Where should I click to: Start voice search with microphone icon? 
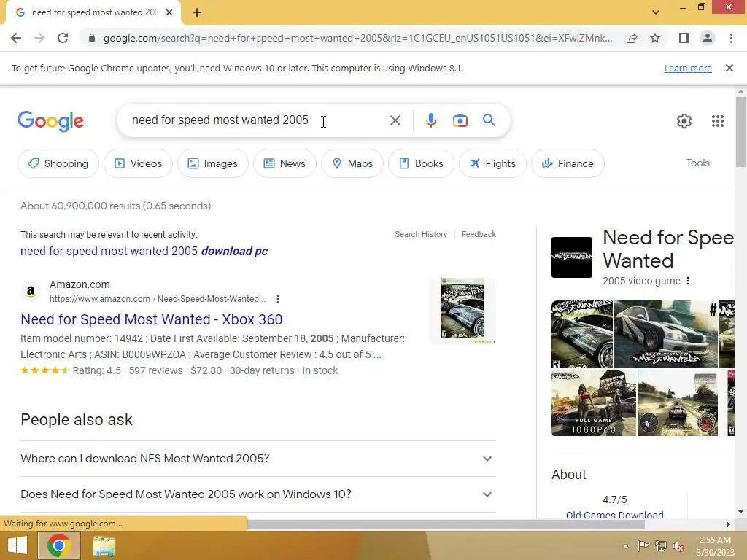click(430, 120)
